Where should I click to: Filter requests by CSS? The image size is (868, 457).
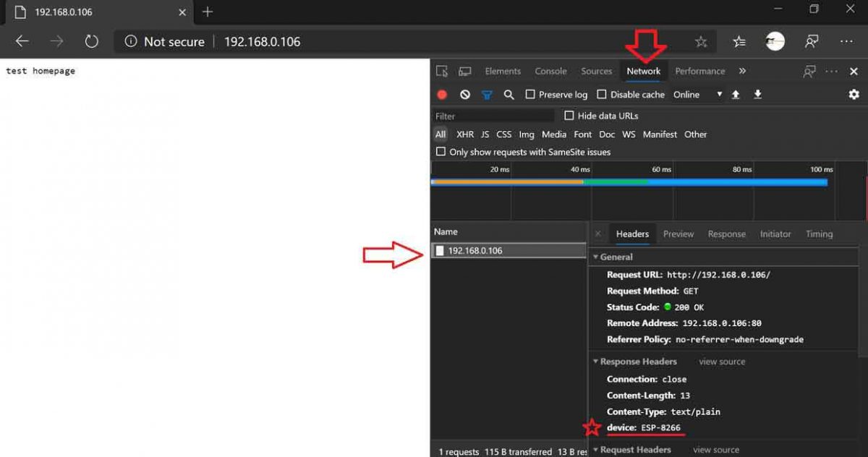504,134
